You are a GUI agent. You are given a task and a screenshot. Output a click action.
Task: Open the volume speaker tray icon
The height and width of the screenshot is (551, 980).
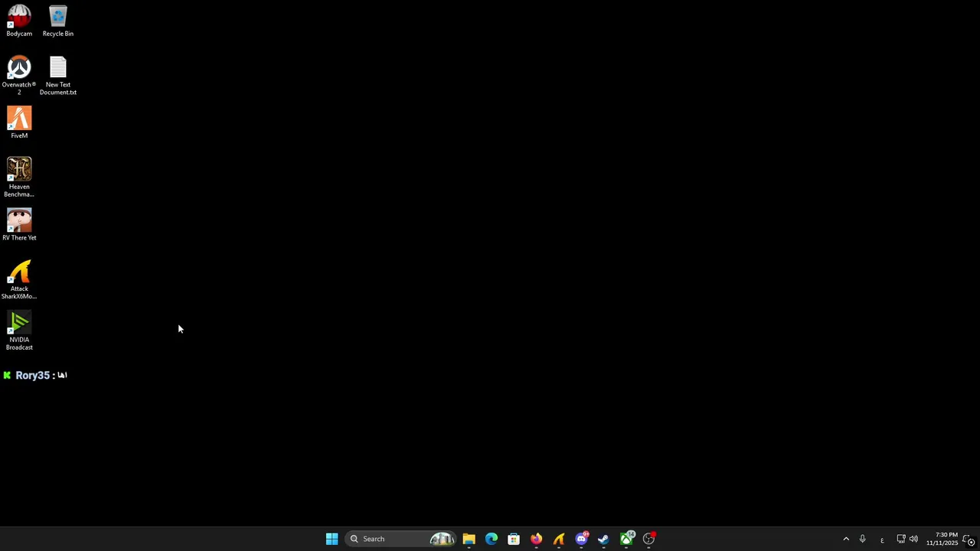913,539
